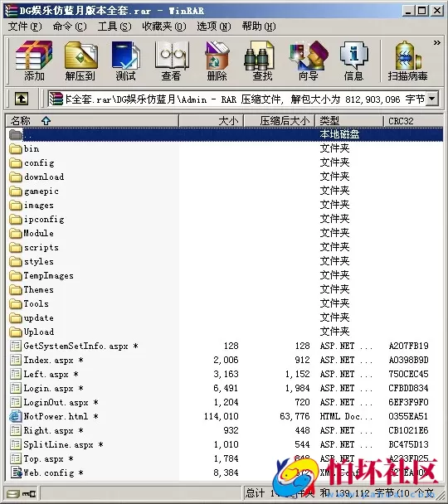Open the Wizard (向导) toolbar icon
The width and height of the screenshot is (448, 504).
(x=308, y=61)
